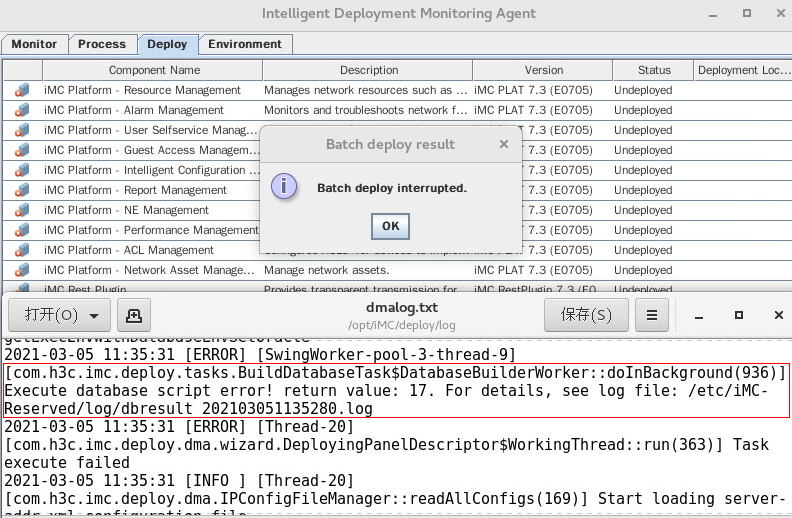This screenshot has width=792, height=518.
Task: Click the 'Task execute failed' log line
Action: click(x=386, y=454)
